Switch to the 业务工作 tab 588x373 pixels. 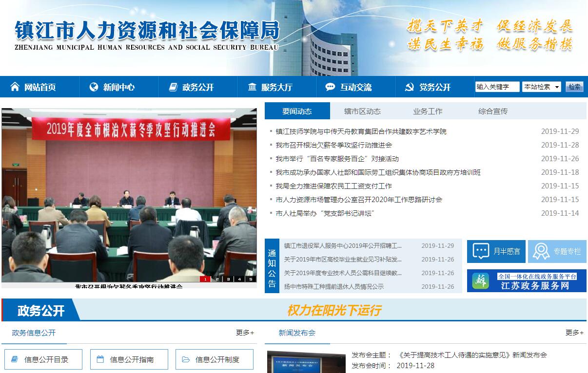pos(428,111)
